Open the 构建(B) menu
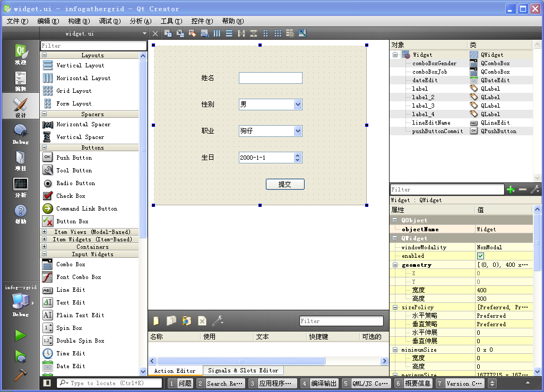Viewport: 544px width, 392px height. 79,21
